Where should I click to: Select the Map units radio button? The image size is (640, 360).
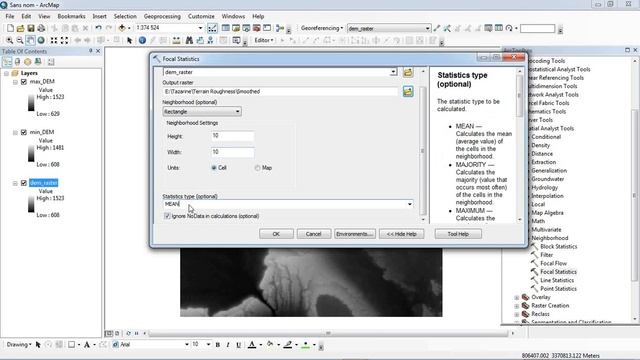[257, 168]
